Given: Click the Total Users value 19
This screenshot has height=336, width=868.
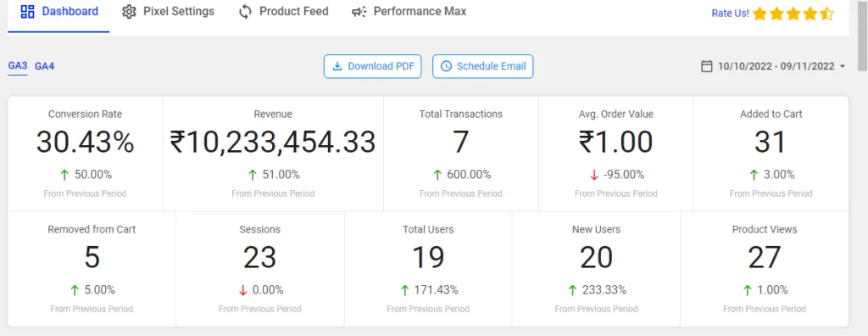Looking at the screenshot, I should tap(428, 258).
